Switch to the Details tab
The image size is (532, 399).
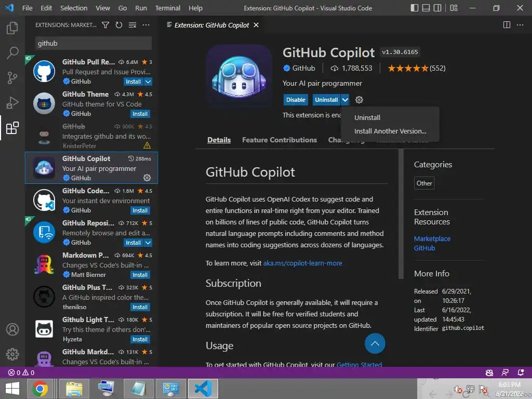click(x=219, y=140)
